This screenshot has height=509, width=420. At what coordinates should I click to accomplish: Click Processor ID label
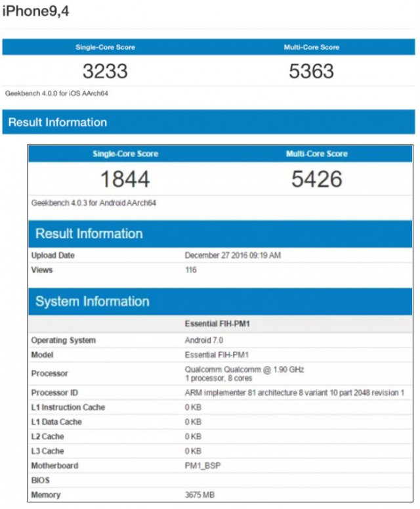54,393
